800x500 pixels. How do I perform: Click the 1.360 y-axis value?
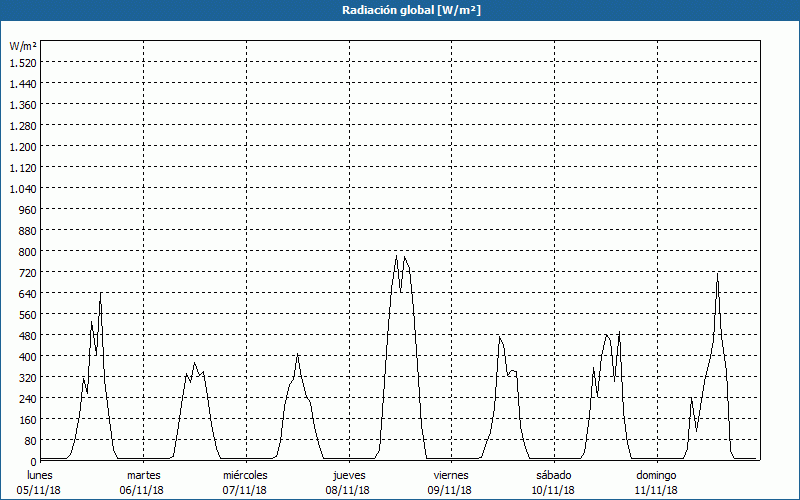coord(23,105)
